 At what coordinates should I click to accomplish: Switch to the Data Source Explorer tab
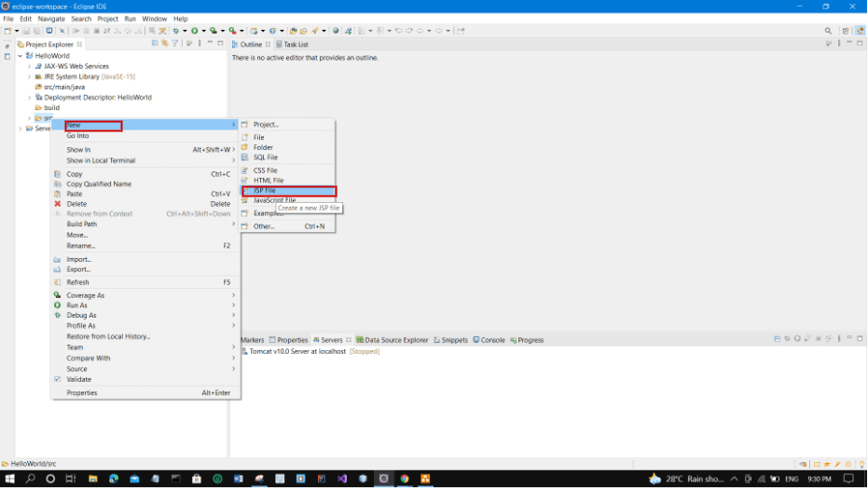pyautogui.click(x=392, y=340)
